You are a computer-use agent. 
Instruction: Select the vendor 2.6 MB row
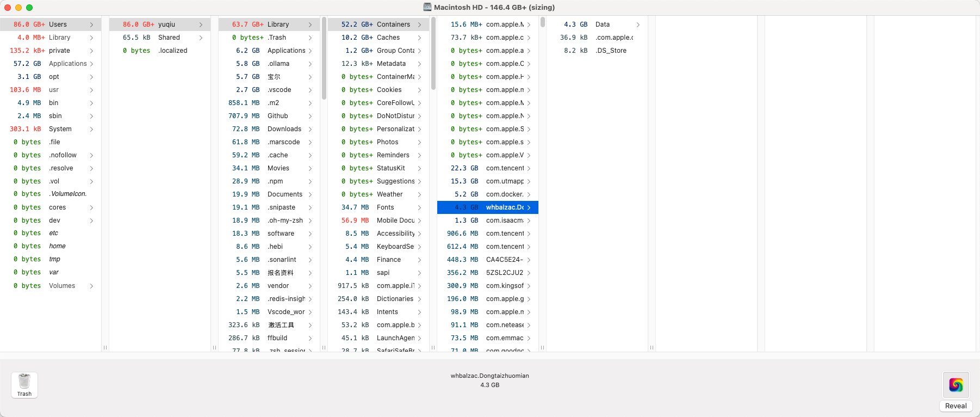pos(269,286)
